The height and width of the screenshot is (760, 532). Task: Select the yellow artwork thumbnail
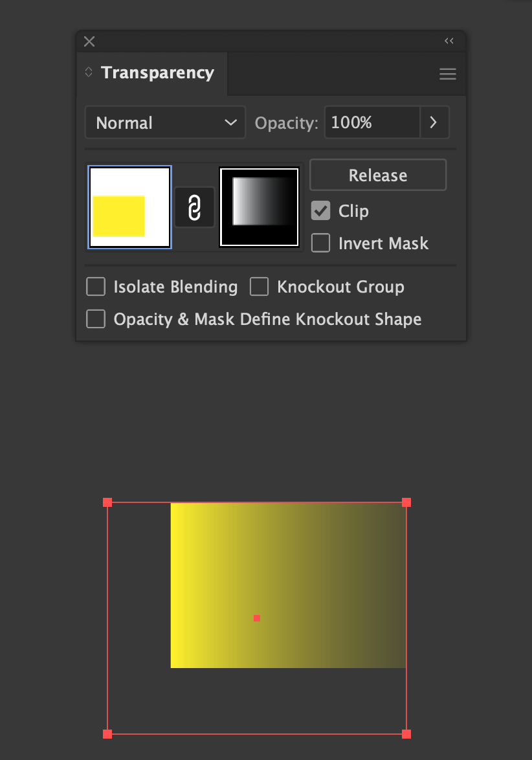[x=129, y=207]
